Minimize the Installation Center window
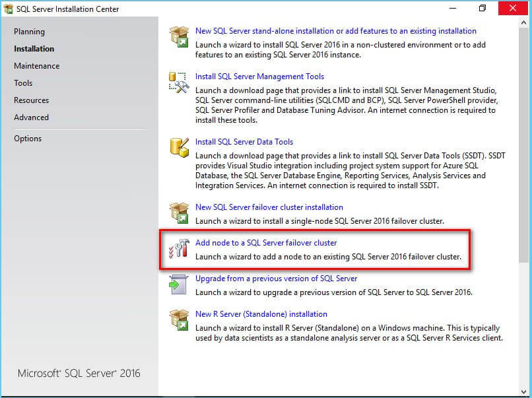Screen dimensions: 532x398 coord(453,8)
